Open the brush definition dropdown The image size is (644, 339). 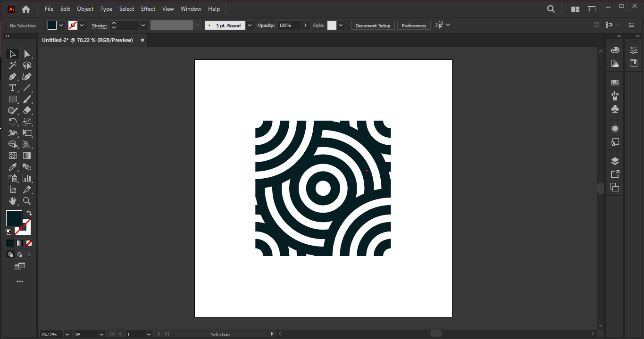pos(250,25)
